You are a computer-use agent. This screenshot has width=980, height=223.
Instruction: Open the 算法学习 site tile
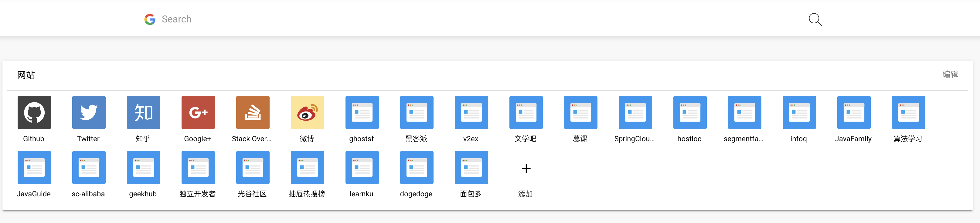[909, 112]
